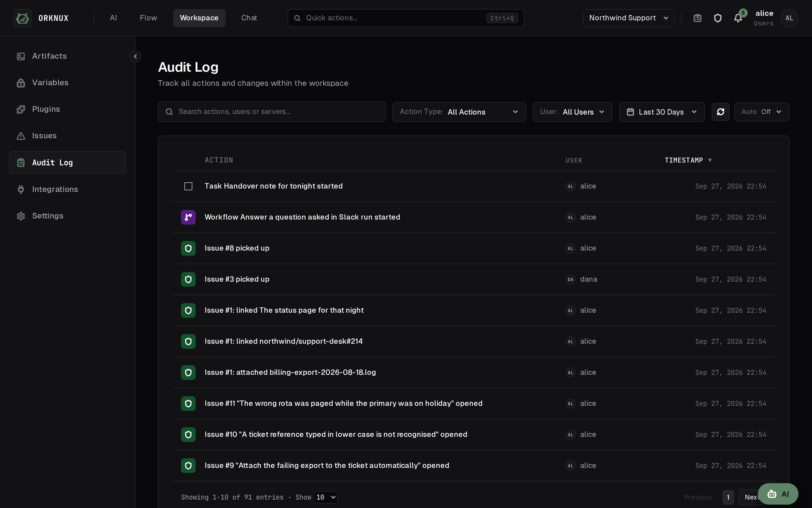Open Issues in the sidebar
Viewport: 812px width, 508px height.
pos(67,136)
